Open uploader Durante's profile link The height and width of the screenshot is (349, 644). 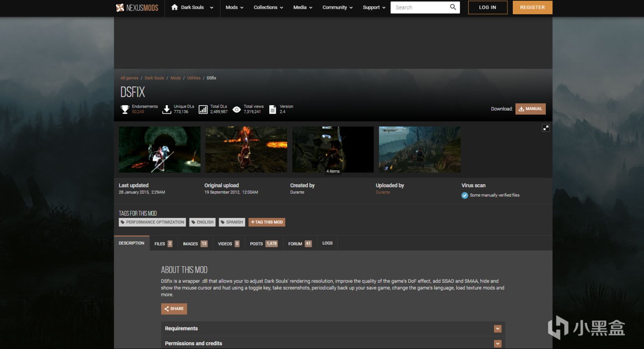(x=383, y=192)
